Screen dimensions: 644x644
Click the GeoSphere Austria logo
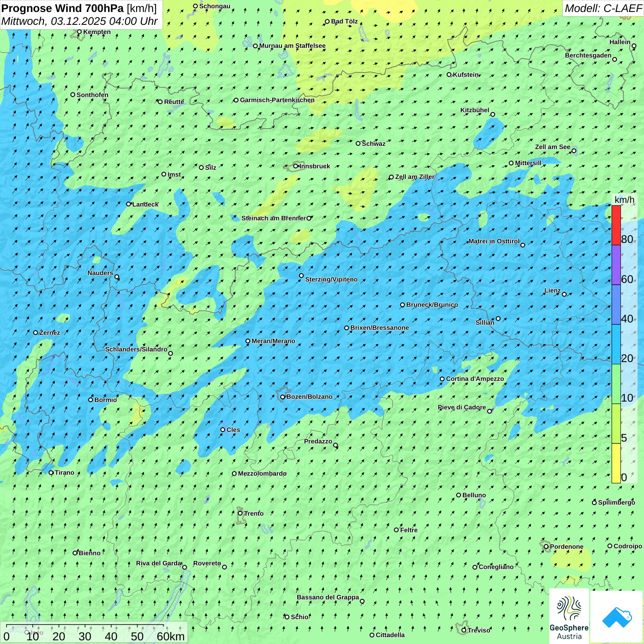569,616
